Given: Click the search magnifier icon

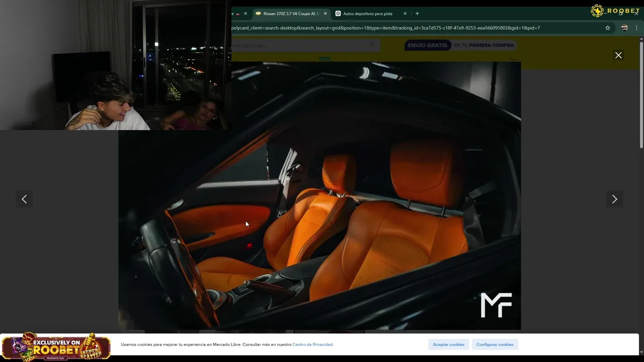Looking at the screenshot, I should coord(372,45).
